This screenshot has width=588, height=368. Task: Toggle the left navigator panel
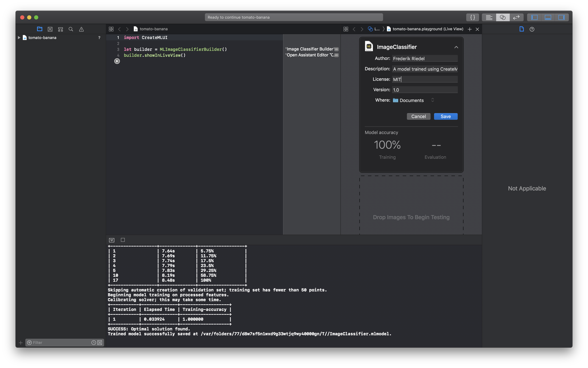[x=534, y=17]
